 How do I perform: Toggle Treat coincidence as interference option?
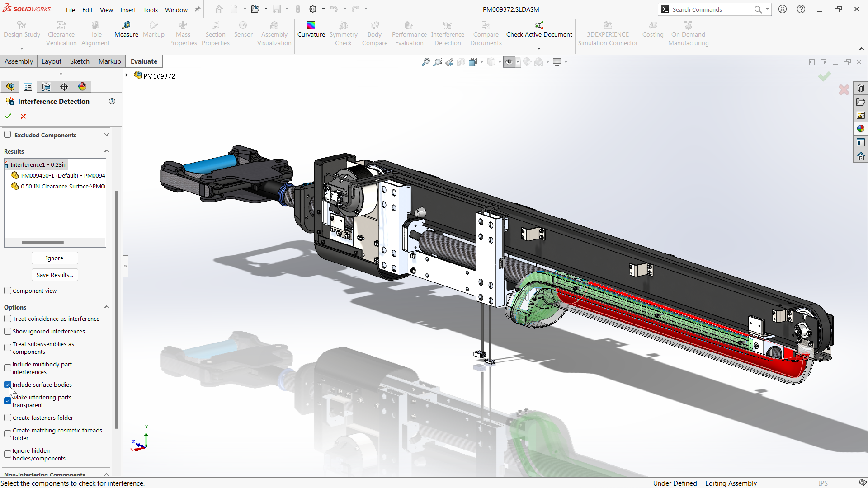click(x=8, y=319)
